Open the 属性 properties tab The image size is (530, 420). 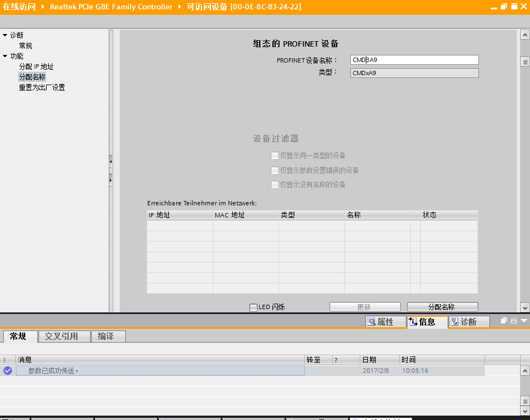pyautogui.click(x=386, y=322)
